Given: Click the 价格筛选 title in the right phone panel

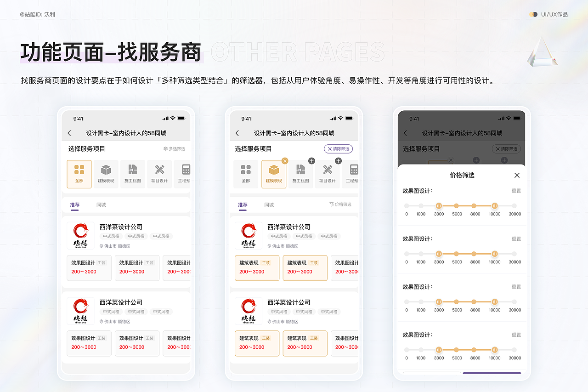Looking at the screenshot, I should [x=462, y=175].
